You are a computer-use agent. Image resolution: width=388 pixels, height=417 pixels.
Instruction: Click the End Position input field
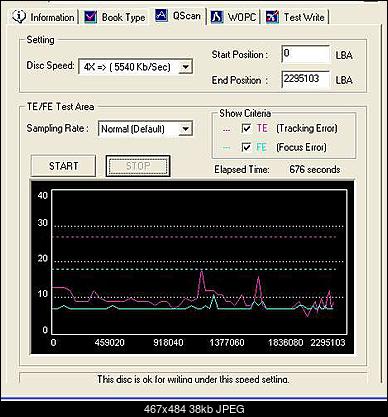pos(305,79)
